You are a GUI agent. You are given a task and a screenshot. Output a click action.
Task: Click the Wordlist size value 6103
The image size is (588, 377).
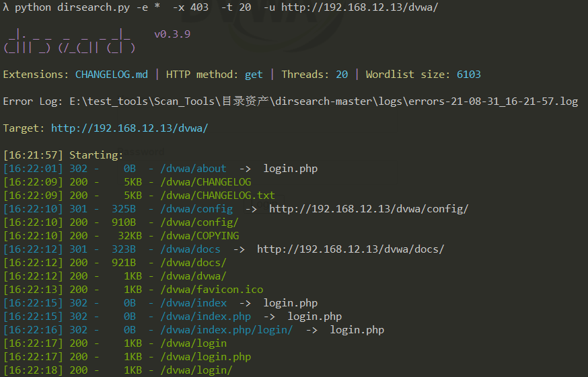[x=468, y=75]
